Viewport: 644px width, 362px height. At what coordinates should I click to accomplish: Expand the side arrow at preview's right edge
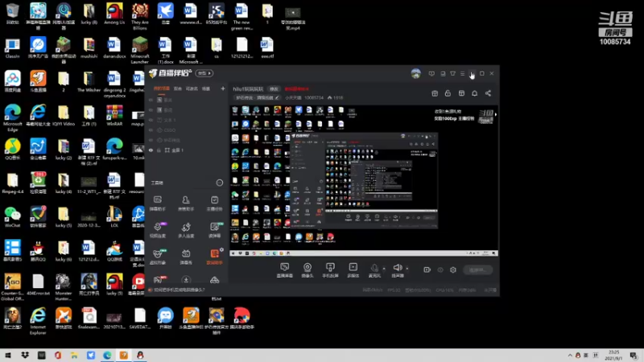496,114
